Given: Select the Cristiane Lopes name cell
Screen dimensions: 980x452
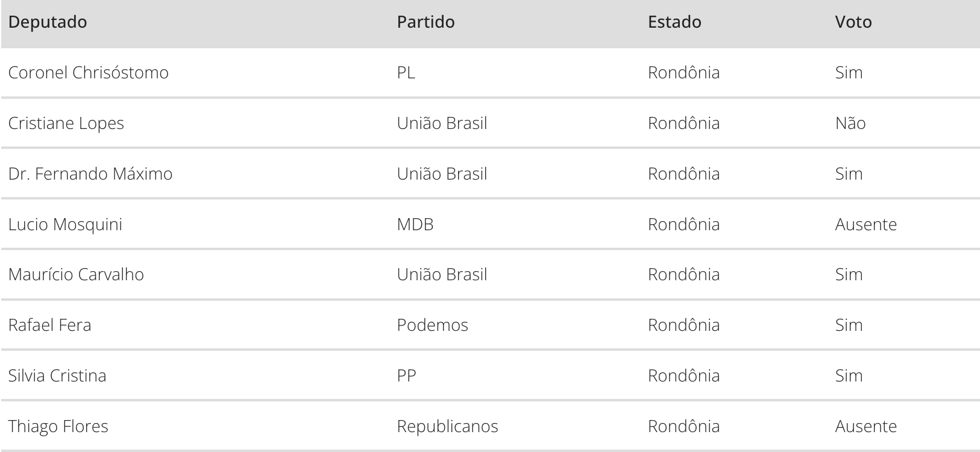Looking at the screenshot, I should 66,124.
